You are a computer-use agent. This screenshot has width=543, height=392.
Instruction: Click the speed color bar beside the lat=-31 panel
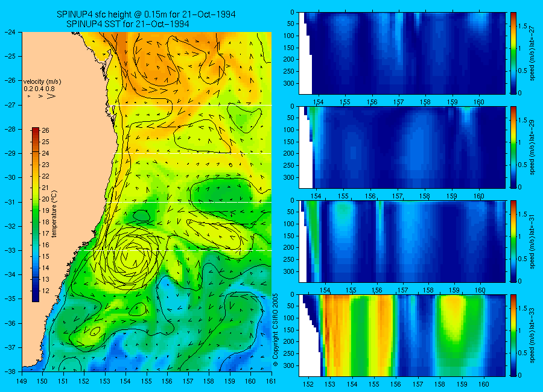(x=513, y=241)
